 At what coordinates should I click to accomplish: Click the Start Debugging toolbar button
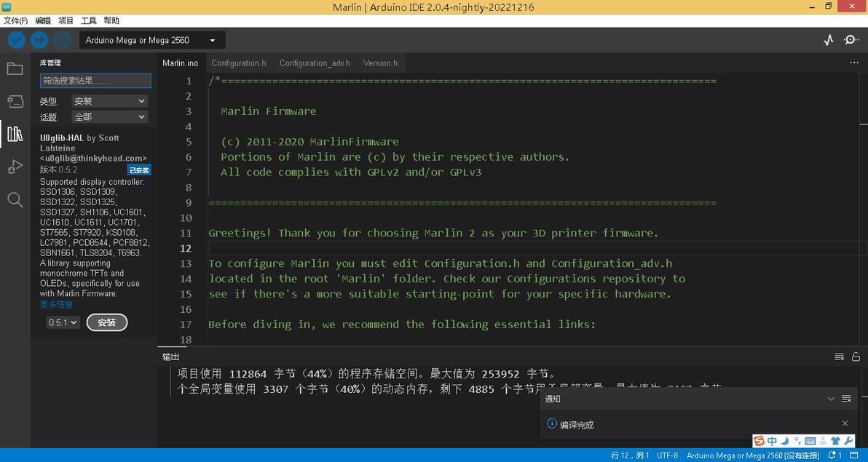pyautogui.click(x=62, y=40)
